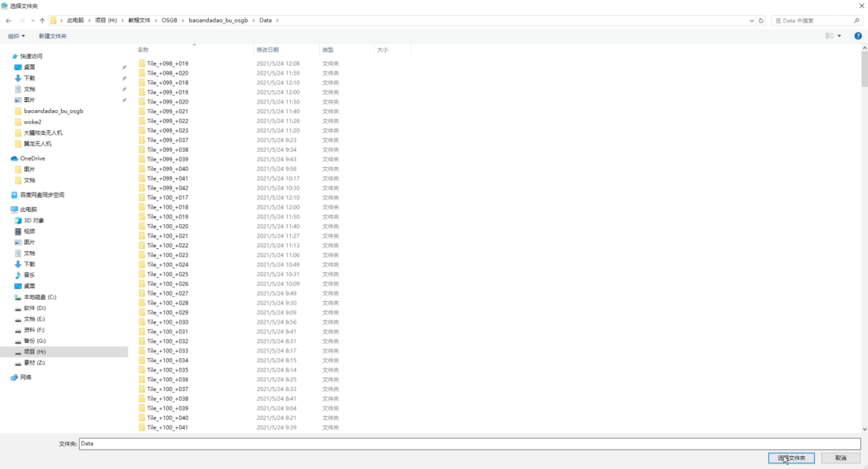Click the Forward navigation arrow
The height and width of the screenshot is (469, 868).
[x=22, y=20]
